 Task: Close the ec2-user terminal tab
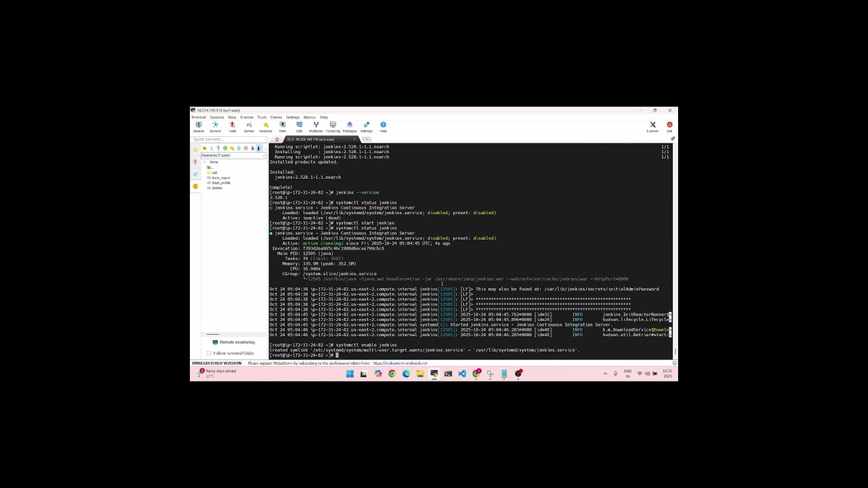click(x=355, y=139)
